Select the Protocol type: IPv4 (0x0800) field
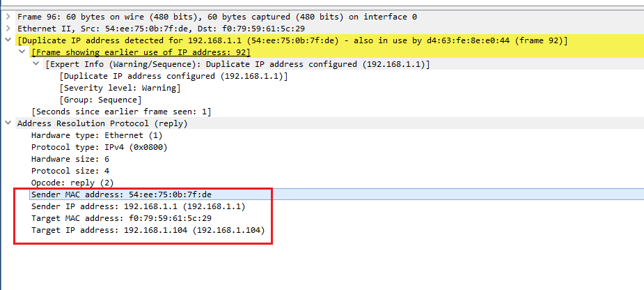644x290 pixels. tap(99, 147)
